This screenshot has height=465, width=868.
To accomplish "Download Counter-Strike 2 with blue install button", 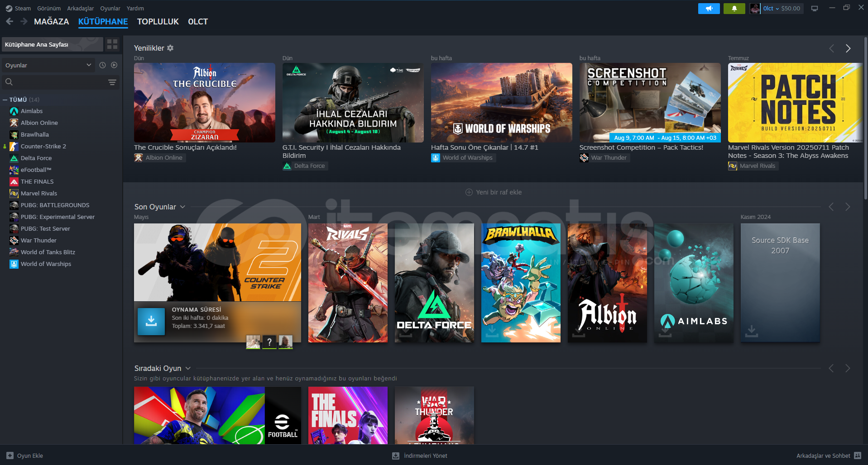I will click(151, 322).
